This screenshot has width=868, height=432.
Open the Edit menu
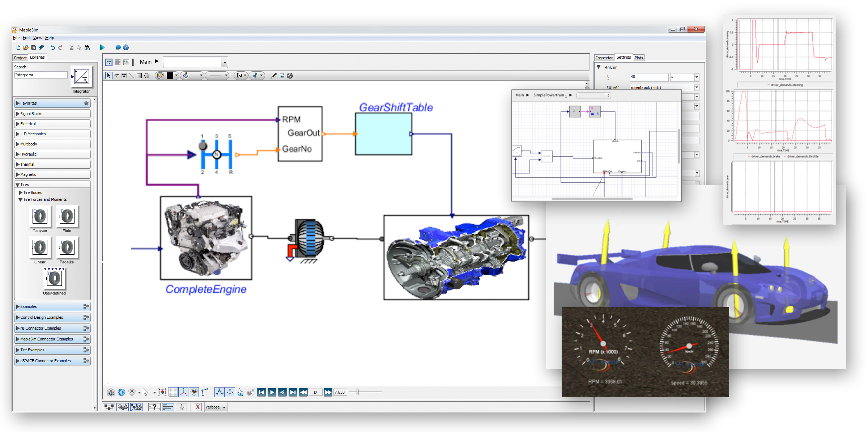pyautogui.click(x=26, y=38)
